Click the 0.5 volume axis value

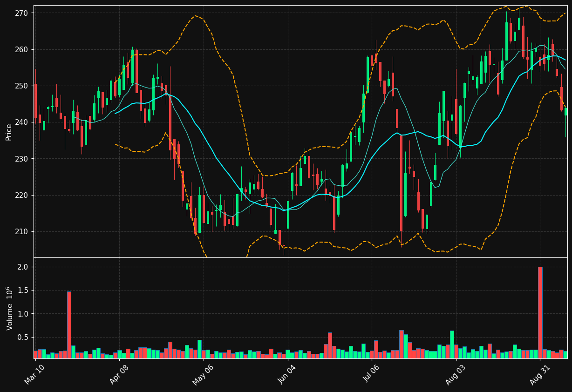pos(23,338)
